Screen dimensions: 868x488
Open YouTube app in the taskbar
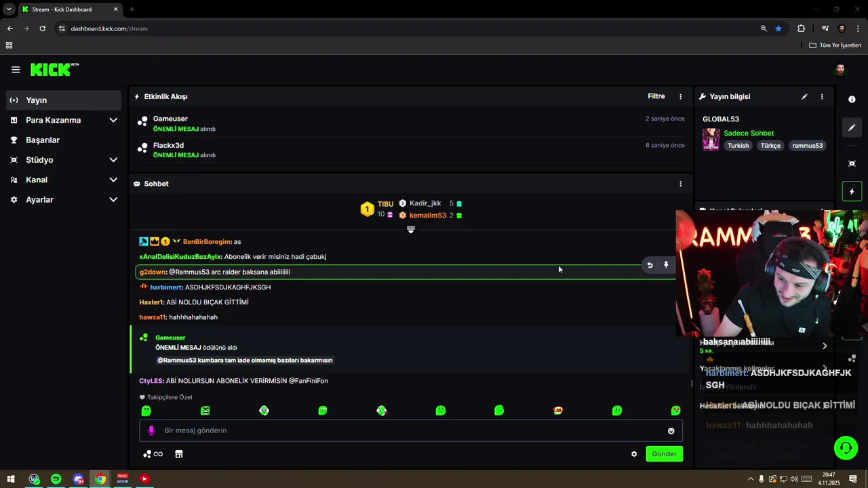[144, 479]
